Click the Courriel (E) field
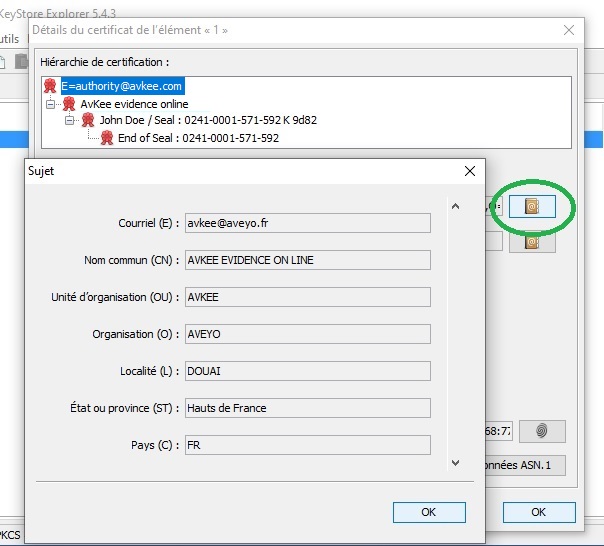The width and height of the screenshot is (604, 546). point(308,223)
